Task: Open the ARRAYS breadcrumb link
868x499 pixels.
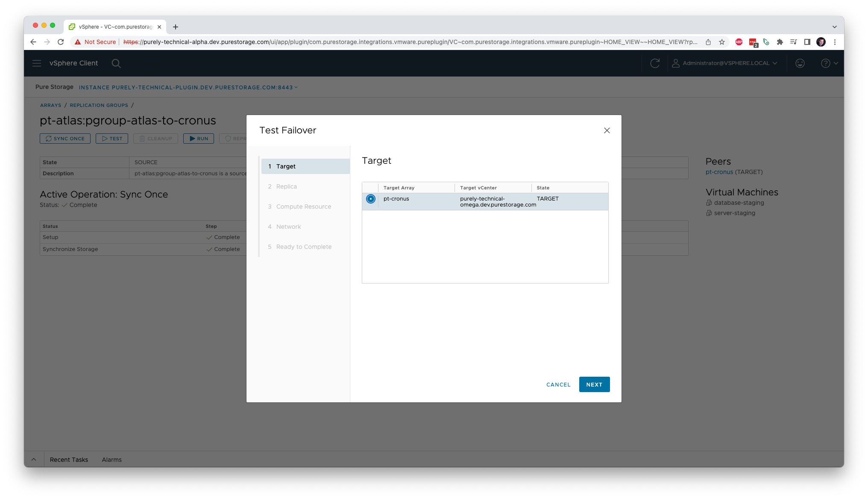Action: [50, 105]
